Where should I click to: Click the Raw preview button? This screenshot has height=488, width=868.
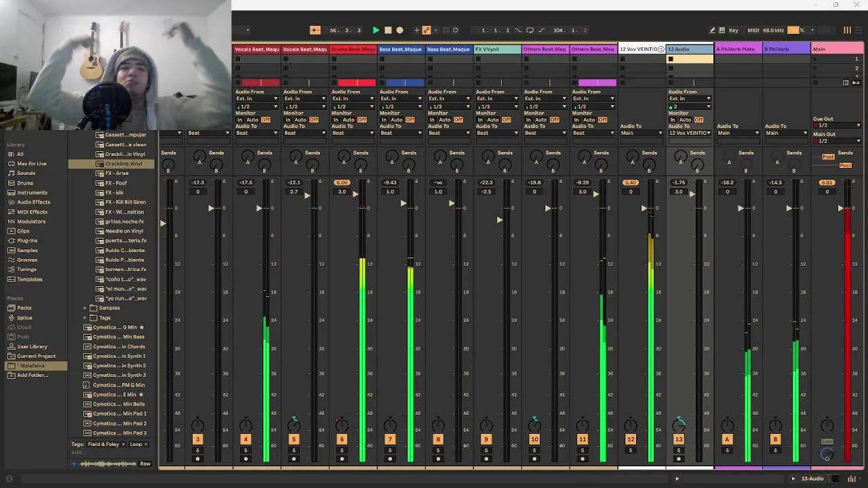[145, 464]
